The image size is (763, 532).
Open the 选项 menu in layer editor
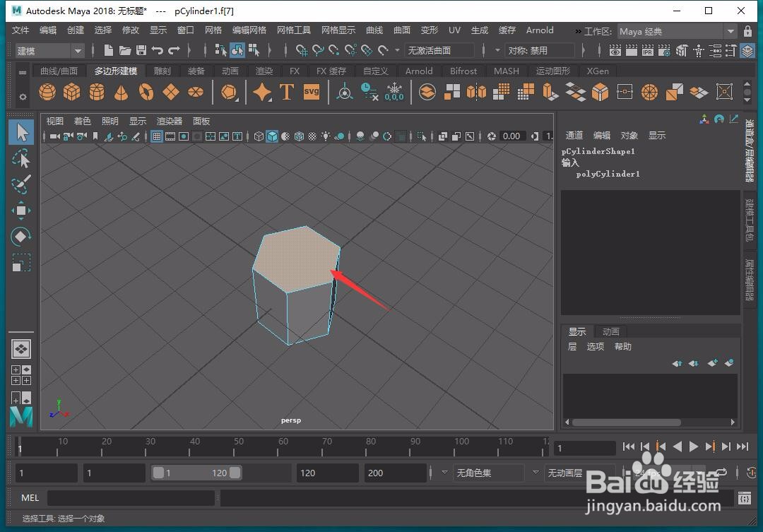(x=595, y=347)
